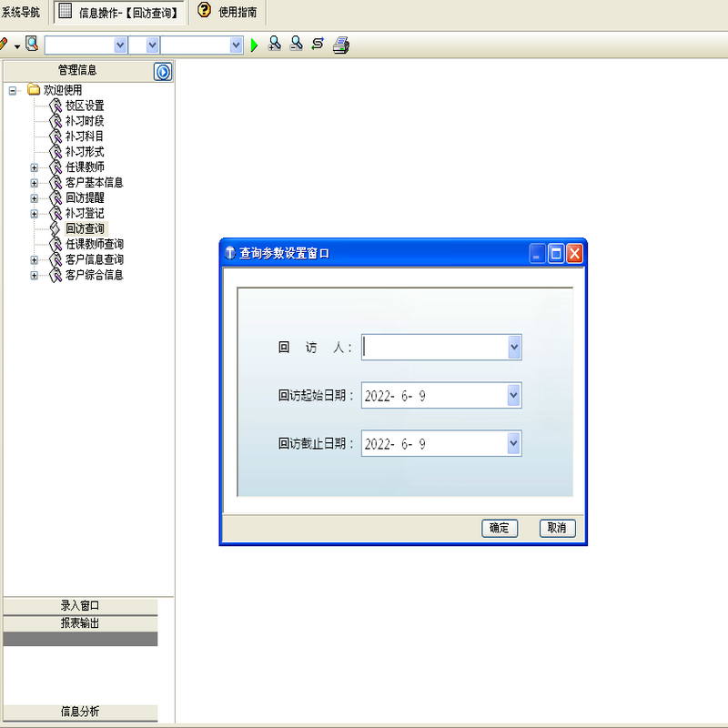Click the 确定 button in dialog
Viewport: 728px width, 728px height.
pyautogui.click(x=500, y=528)
